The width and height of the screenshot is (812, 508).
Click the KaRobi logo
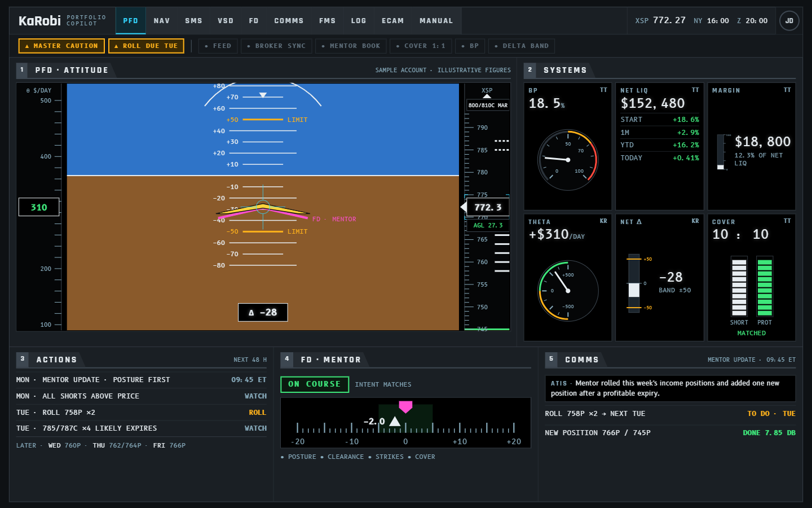39,21
